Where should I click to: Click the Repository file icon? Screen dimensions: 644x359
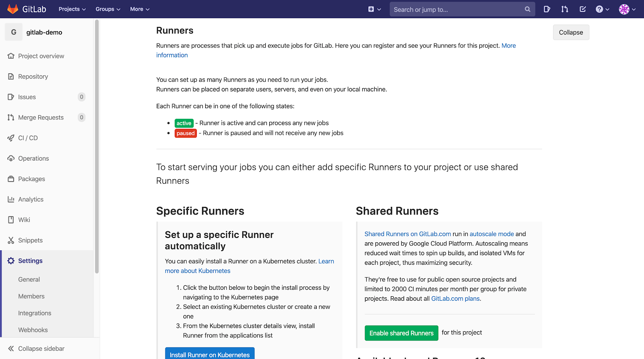click(11, 76)
